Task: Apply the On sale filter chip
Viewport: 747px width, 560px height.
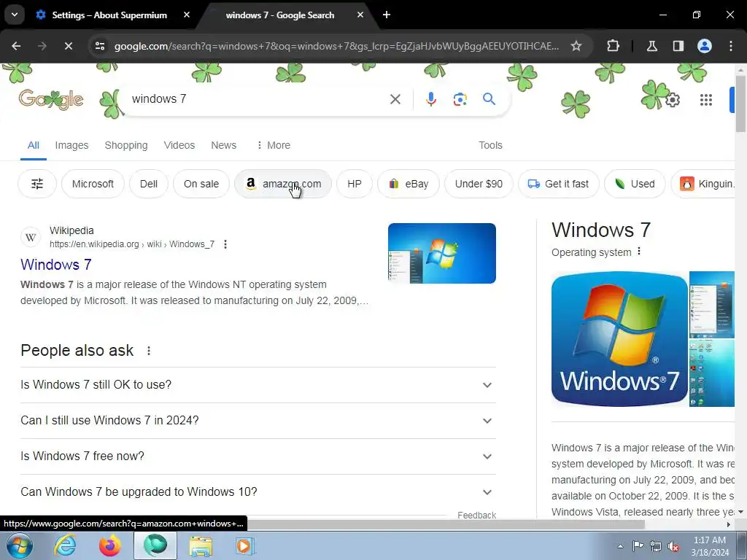Action: point(201,184)
